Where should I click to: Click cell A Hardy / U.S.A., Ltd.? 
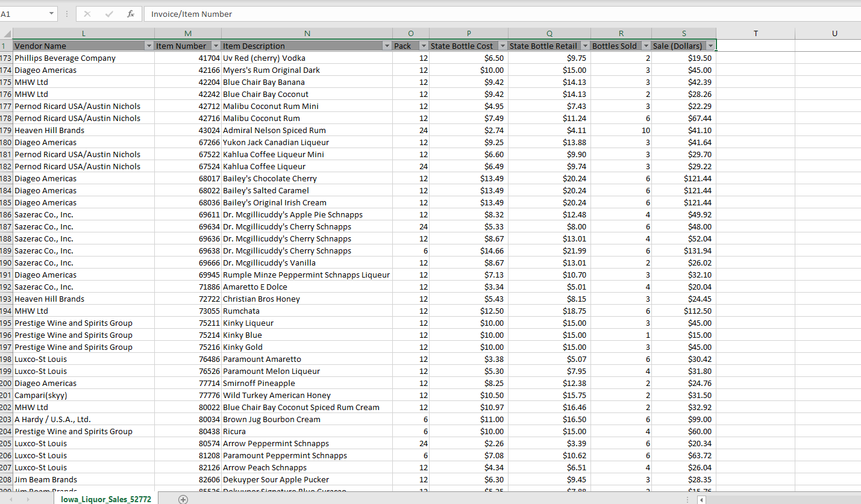coord(83,419)
